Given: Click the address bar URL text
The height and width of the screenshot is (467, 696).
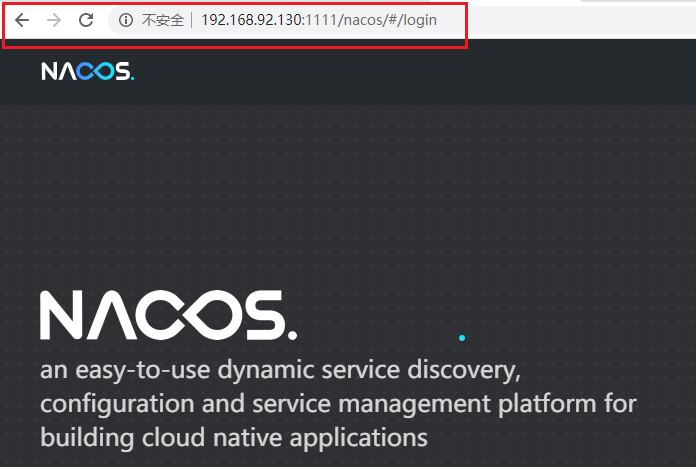Looking at the screenshot, I should point(319,20).
